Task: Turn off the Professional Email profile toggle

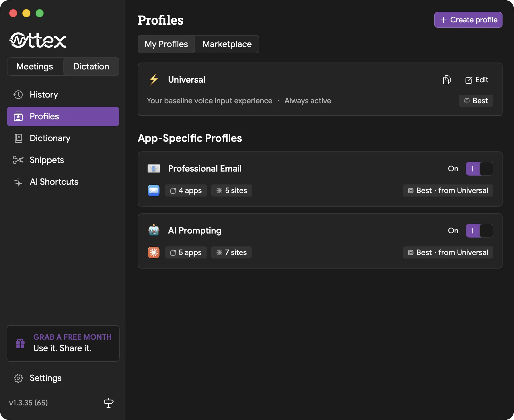Action: click(x=480, y=169)
